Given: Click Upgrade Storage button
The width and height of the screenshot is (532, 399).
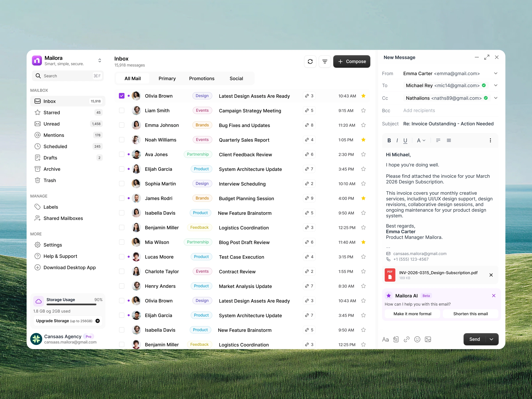Looking at the screenshot, I should (x=68, y=321).
